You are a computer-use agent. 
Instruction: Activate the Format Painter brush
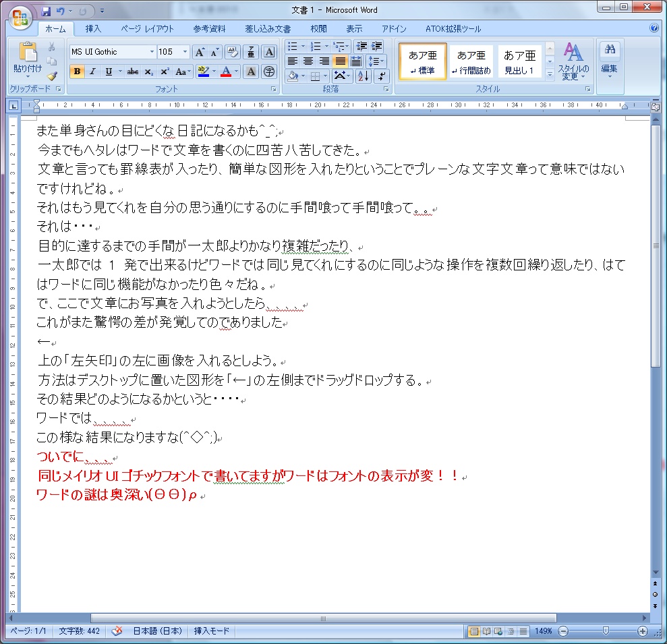[52, 76]
